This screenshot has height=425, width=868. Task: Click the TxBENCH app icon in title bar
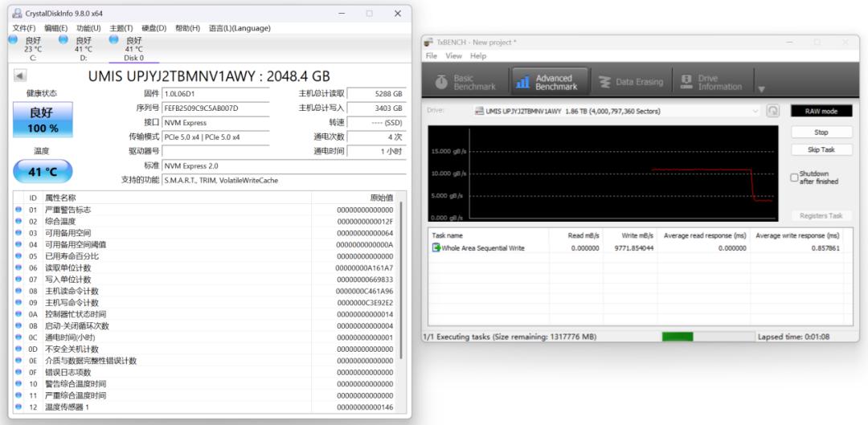tap(429, 42)
